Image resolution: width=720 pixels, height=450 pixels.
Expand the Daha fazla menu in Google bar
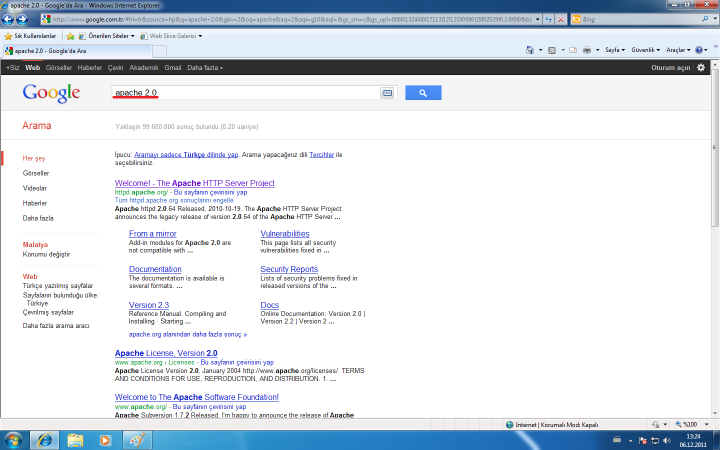coord(206,68)
